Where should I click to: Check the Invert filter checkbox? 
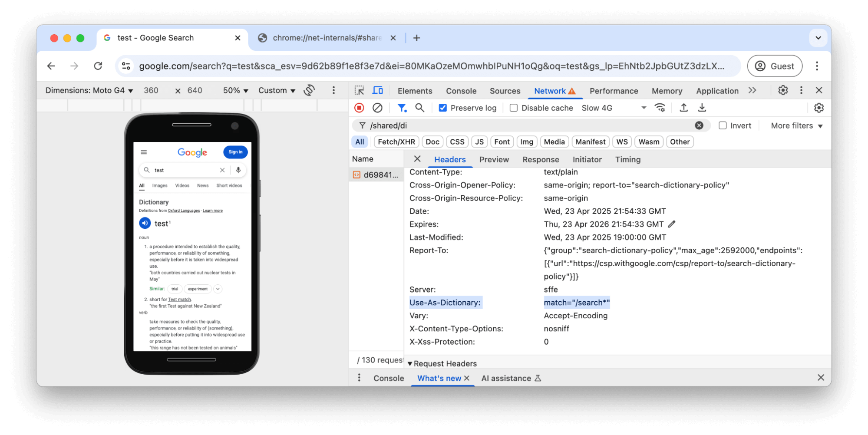click(723, 125)
